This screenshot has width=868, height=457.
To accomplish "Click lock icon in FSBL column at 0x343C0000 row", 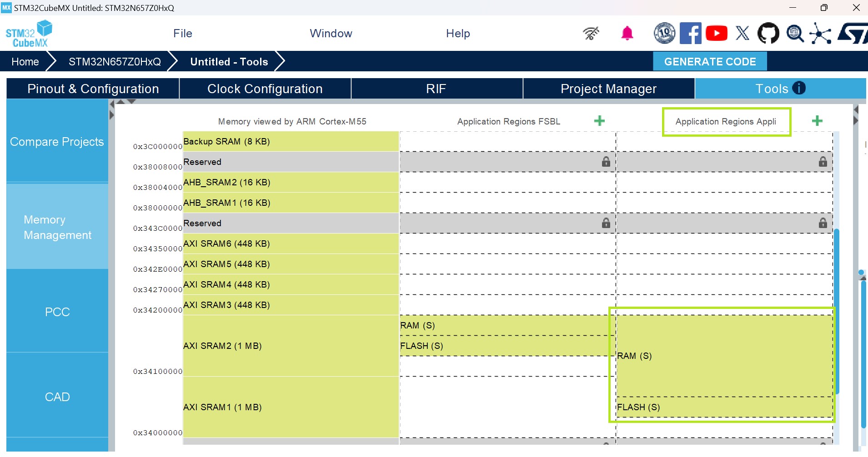I will pyautogui.click(x=606, y=223).
